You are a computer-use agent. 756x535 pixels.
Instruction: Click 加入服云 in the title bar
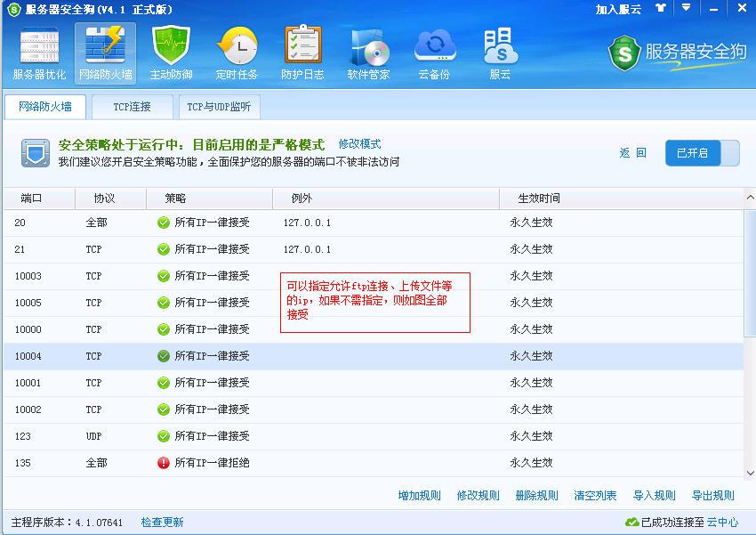[619, 9]
